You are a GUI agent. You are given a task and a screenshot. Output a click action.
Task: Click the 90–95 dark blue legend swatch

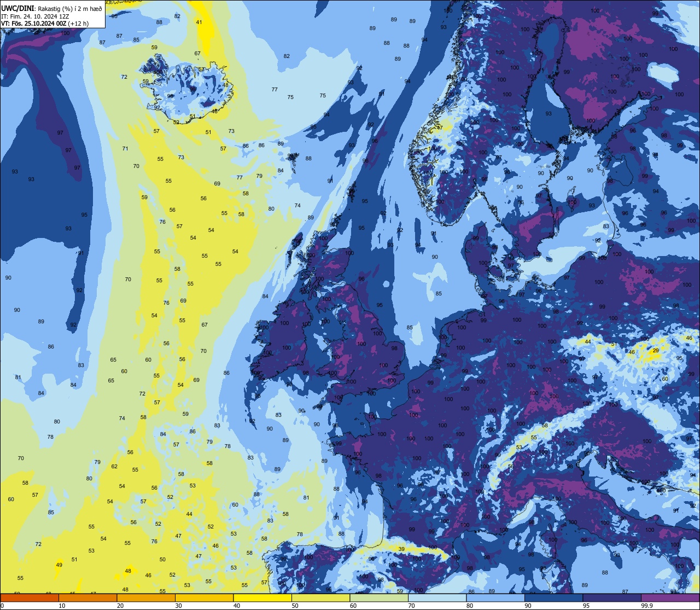point(553,598)
